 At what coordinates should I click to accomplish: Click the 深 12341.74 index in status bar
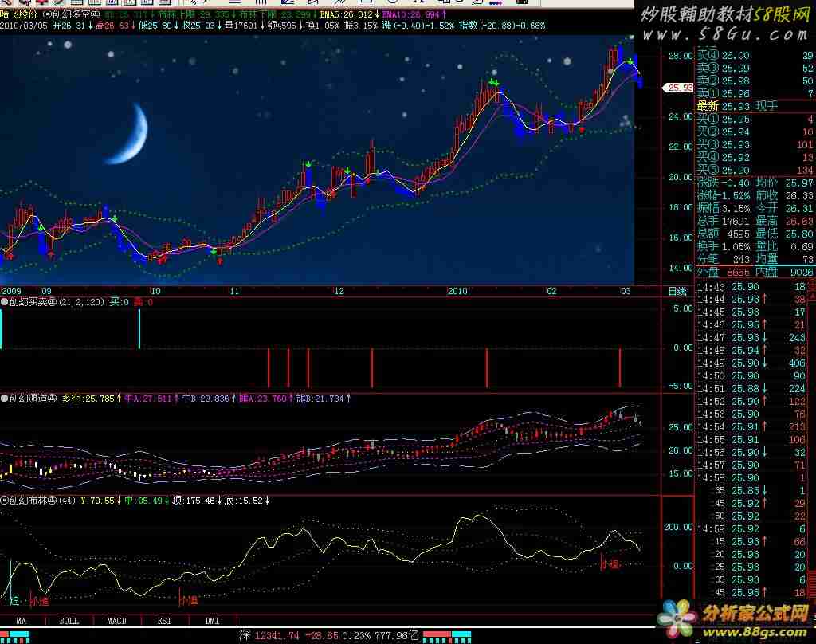(269, 636)
